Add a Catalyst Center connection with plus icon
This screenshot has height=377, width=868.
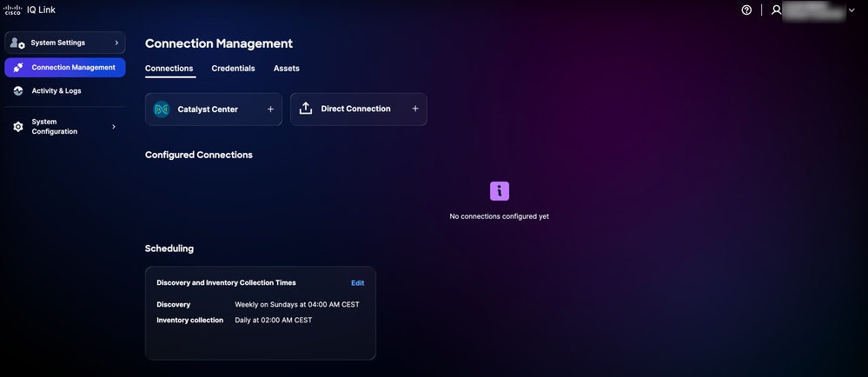tap(271, 109)
